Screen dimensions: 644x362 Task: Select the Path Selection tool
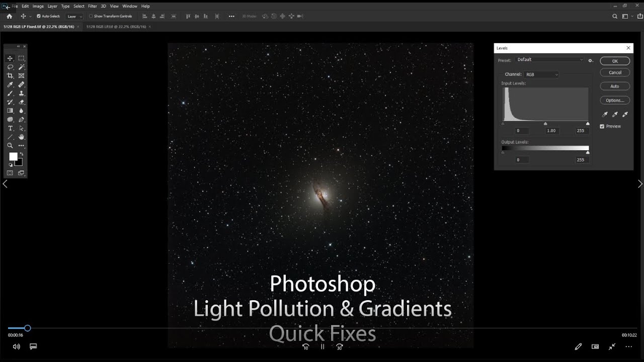pyautogui.click(x=22, y=128)
